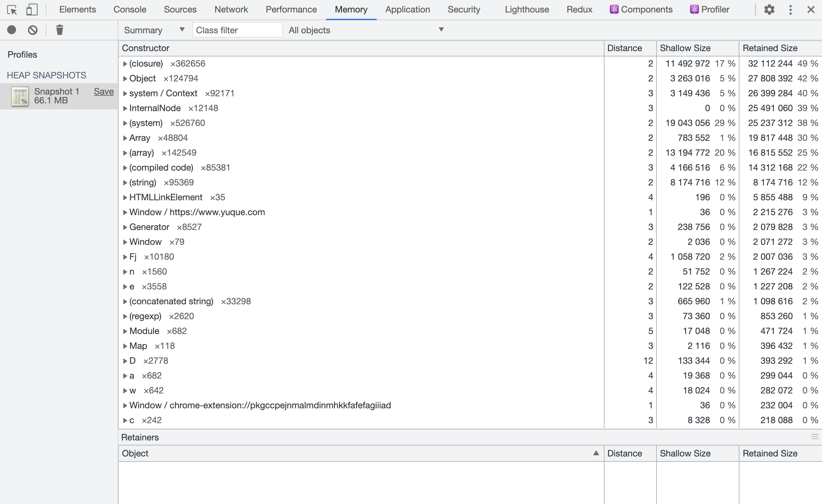
Task: Switch to the Network tab
Action: (x=231, y=10)
